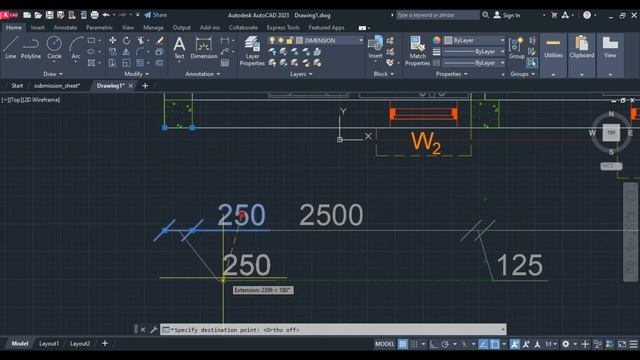Viewport: 640px width, 360px height.
Task: Toggle annotation objects visibility in status bar
Action: [x=514, y=344]
